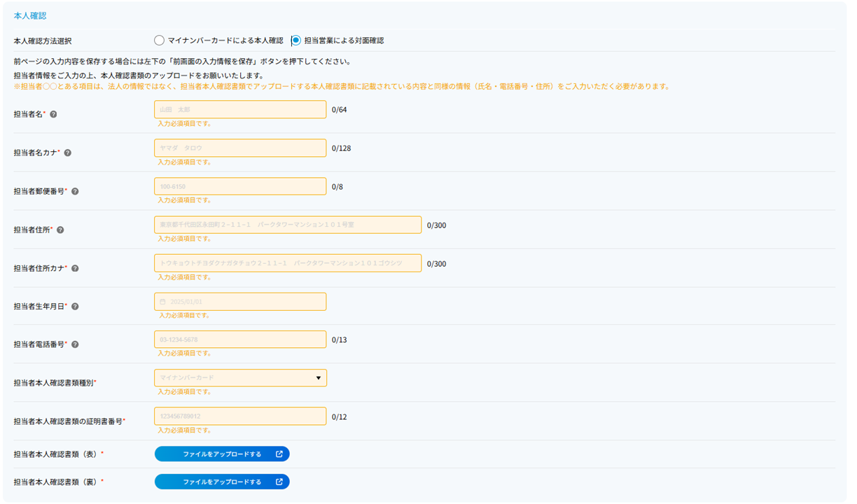Open help tooltip for 担当者電話番号

click(75, 344)
